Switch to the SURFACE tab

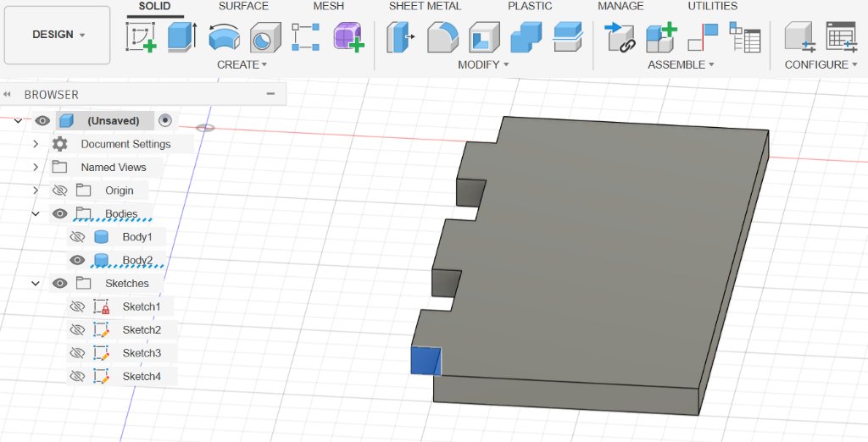[x=243, y=6]
